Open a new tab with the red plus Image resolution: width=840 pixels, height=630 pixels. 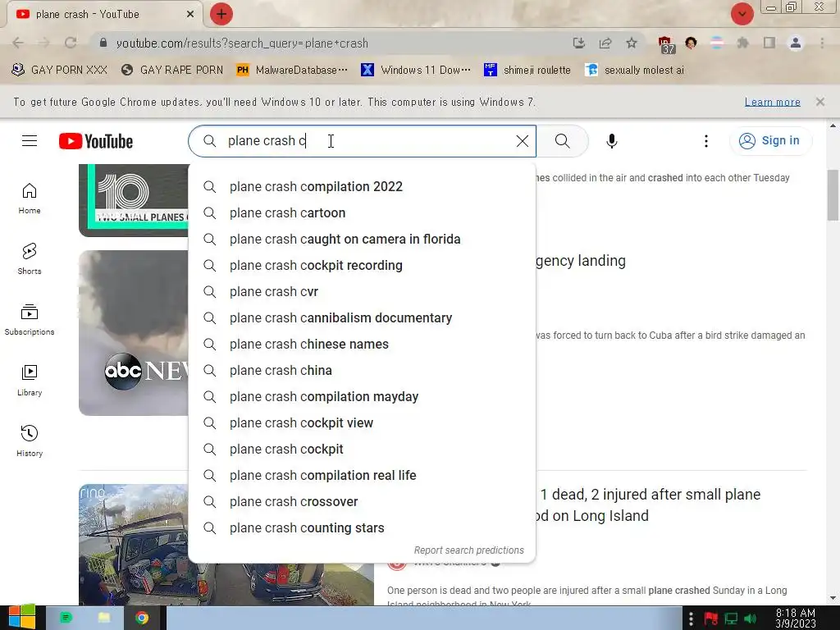click(221, 14)
